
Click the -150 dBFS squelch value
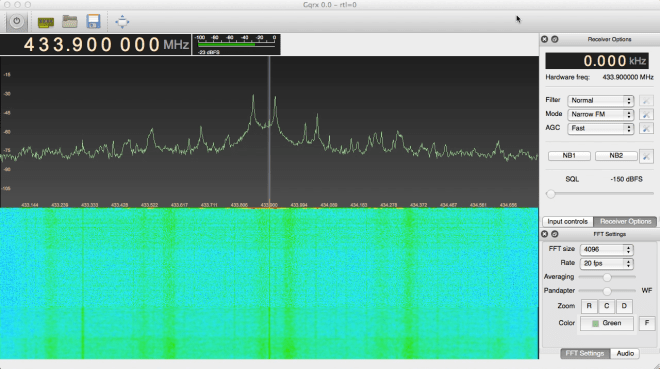[626, 179]
